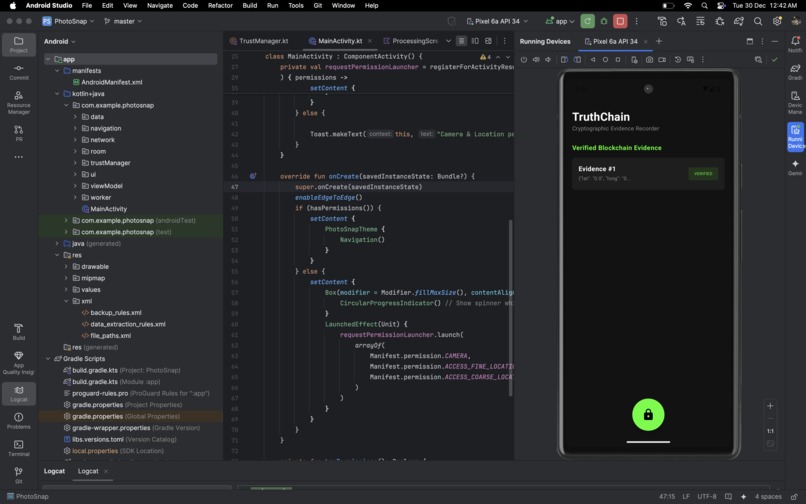Switch editor to Design view
This screenshot has width=806, height=504.
click(x=488, y=41)
